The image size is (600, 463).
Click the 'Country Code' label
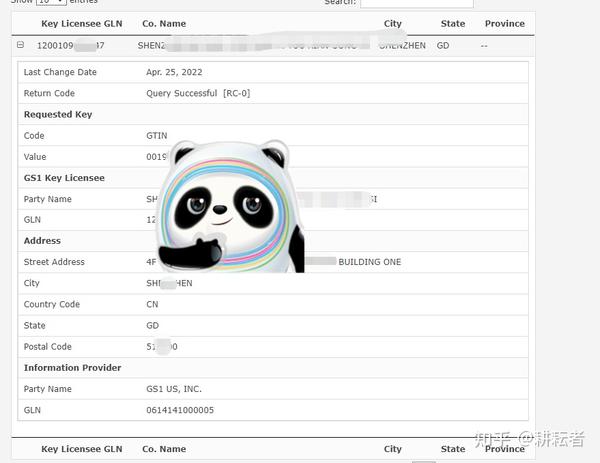52,305
